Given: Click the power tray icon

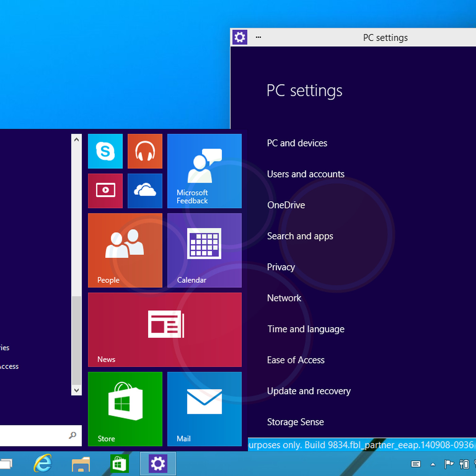Looking at the screenshot, I should [x=464, y=464].
